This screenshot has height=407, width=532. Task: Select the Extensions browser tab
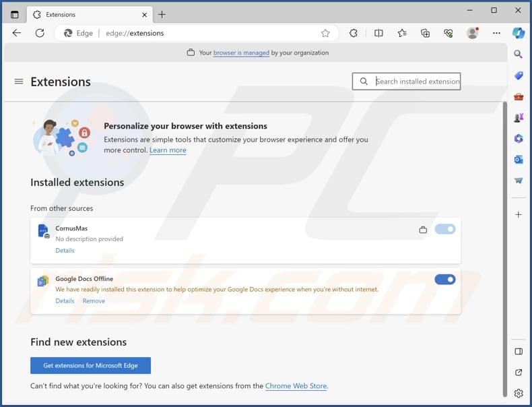[90, 15]
